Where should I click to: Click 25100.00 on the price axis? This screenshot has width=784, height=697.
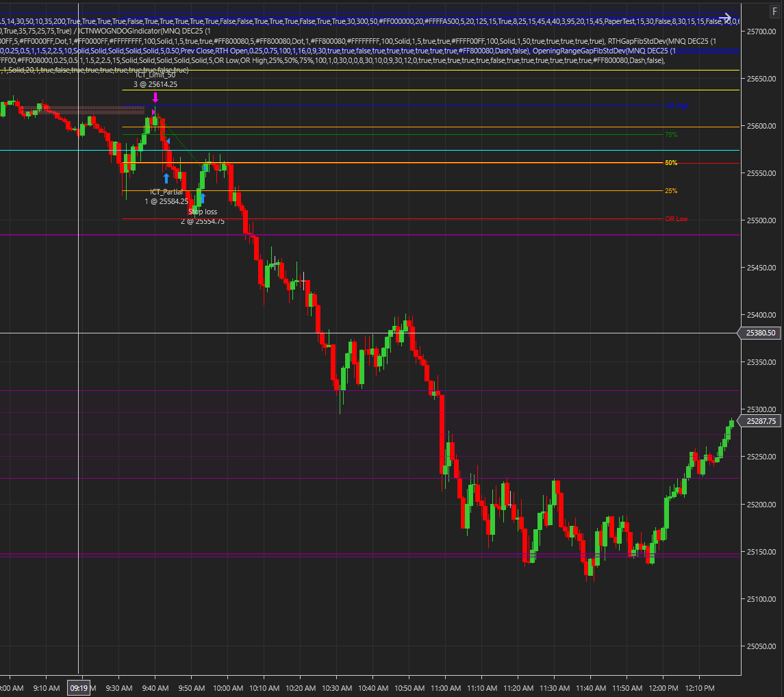pyautogui.click(x=761, y=599)
